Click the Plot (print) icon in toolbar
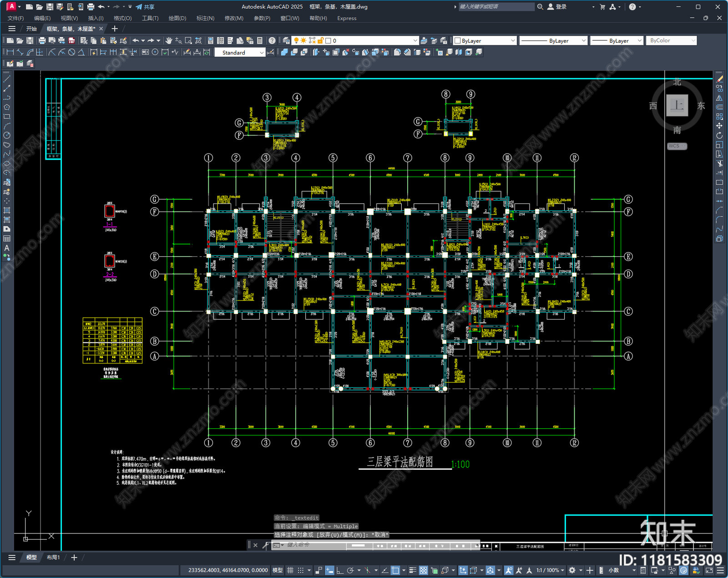728x578 pixels. [42, 41]
